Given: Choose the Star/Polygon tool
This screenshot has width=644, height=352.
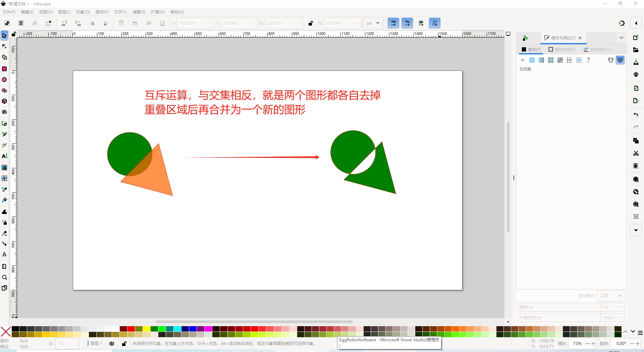Looking at the screenshot, I should (4, 90).
